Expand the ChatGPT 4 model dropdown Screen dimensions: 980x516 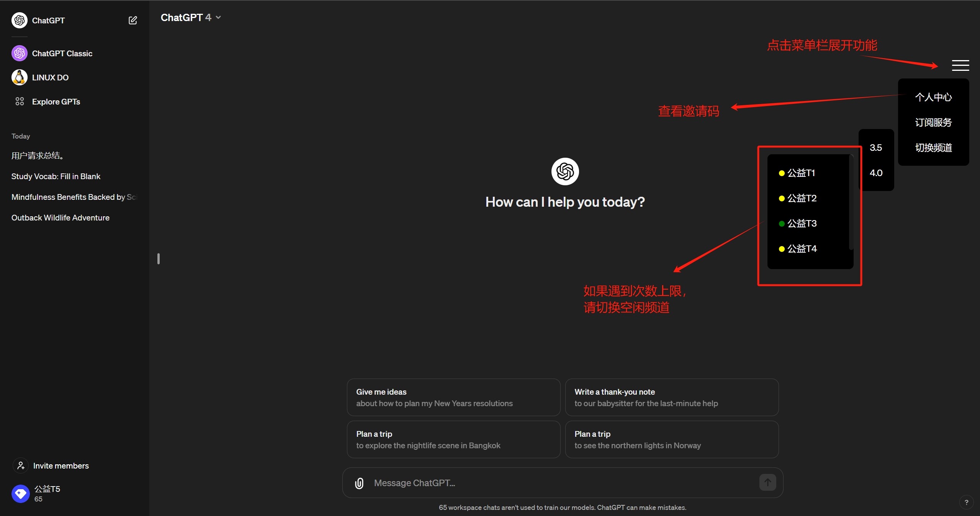pos(191,18)
